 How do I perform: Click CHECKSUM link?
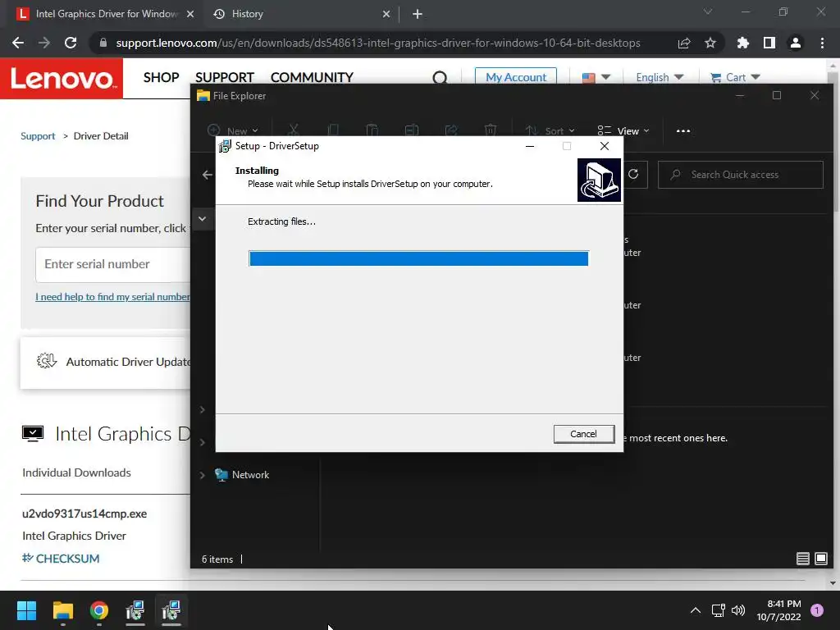(61, 558)
